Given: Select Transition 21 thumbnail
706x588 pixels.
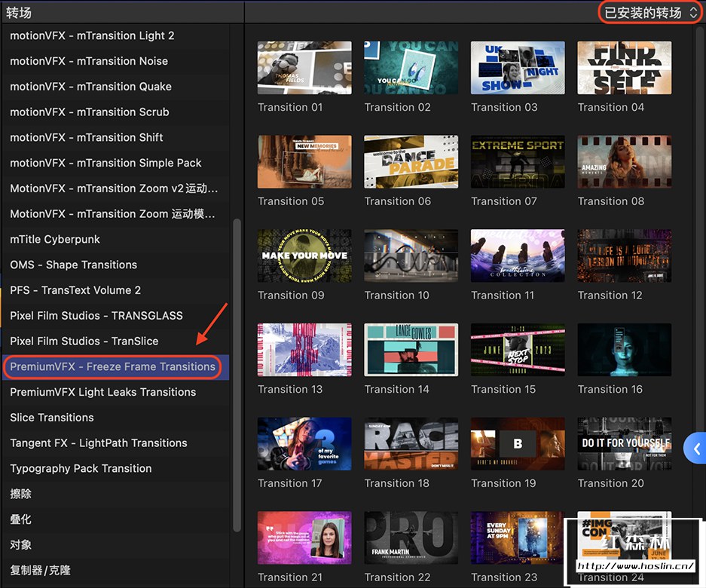Looking at the screenshot, I should point(304,537).
